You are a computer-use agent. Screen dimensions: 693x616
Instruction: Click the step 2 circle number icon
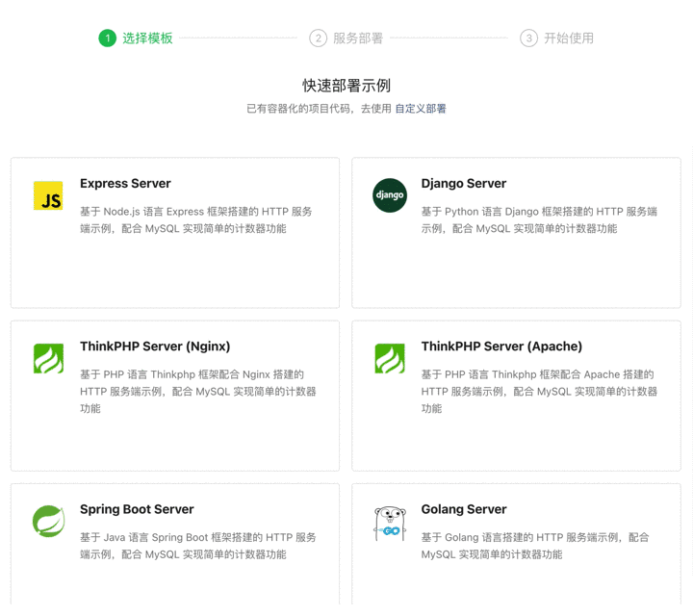[x=318, y=38]
